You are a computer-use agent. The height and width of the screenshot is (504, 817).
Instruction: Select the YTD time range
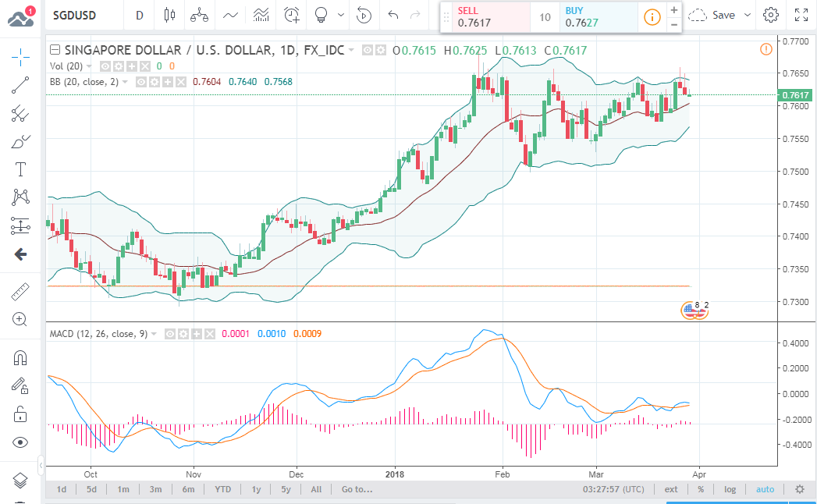223,489
